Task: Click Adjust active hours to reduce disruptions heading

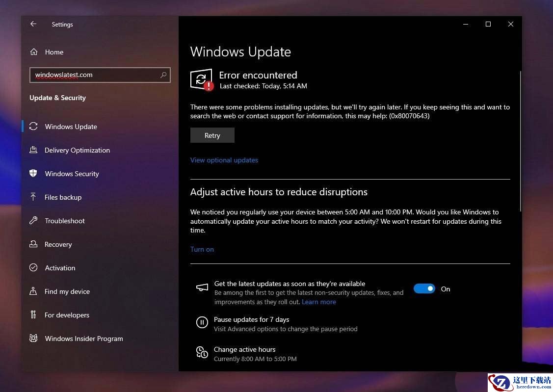Action: pos(279,192)
